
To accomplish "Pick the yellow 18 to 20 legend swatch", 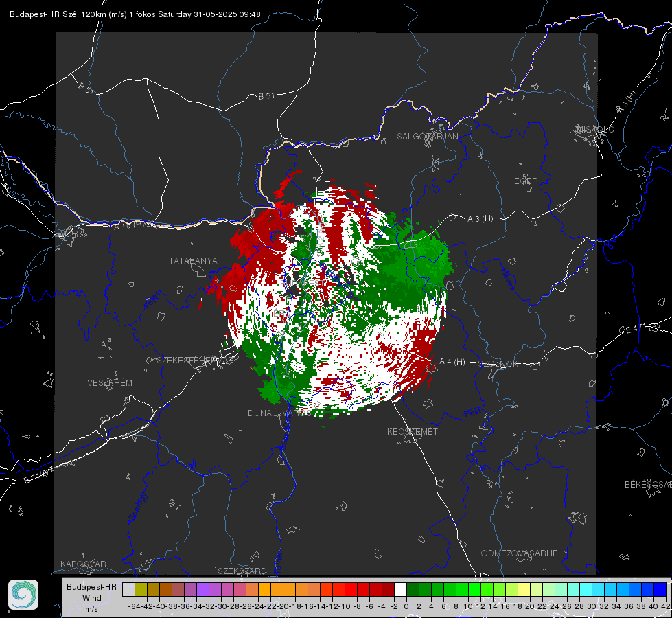I will pos(524,589).
